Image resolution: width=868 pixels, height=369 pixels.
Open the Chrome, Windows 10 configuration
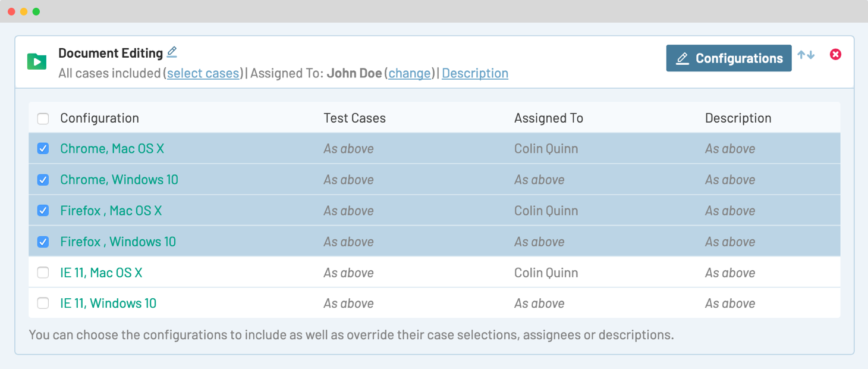[119, 180]
